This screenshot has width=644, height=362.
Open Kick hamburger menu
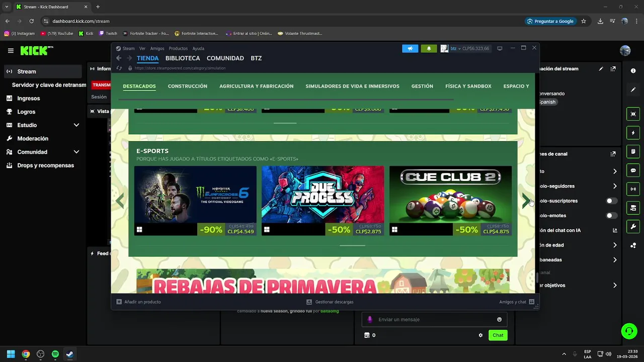click(x=11, y=51)
